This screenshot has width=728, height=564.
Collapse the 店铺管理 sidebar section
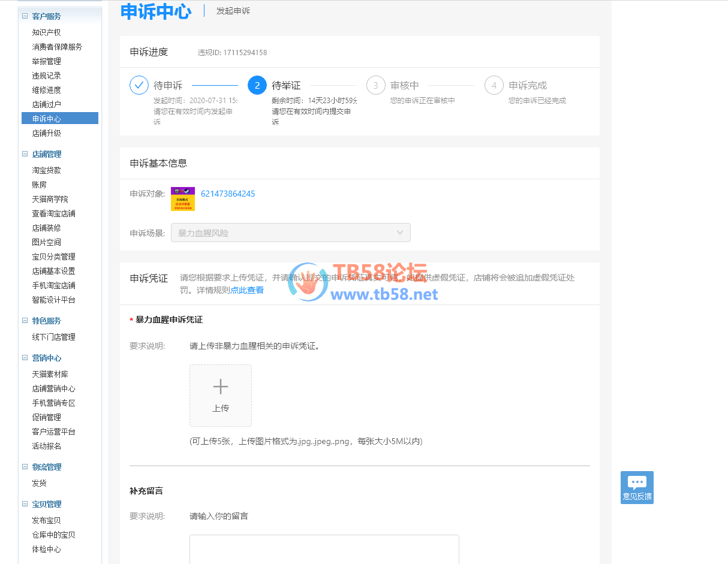pos(25,154)
